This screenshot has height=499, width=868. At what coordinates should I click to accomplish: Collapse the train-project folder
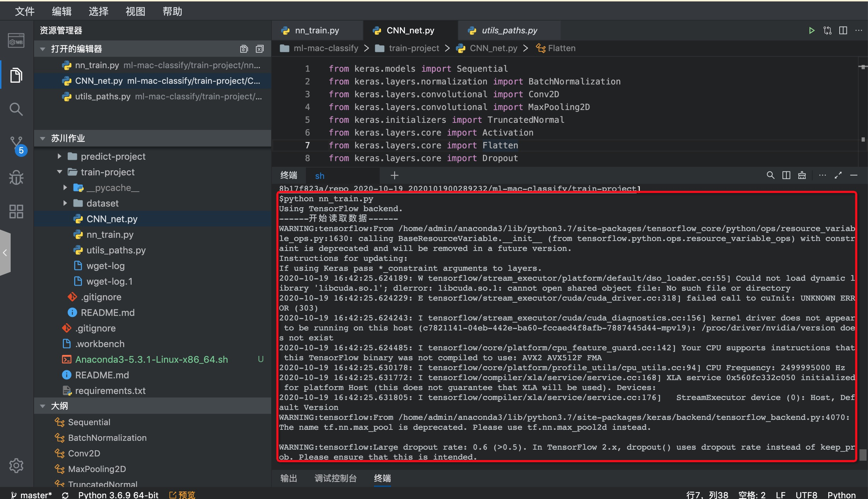pyautogui.click(x=60, y=172)
